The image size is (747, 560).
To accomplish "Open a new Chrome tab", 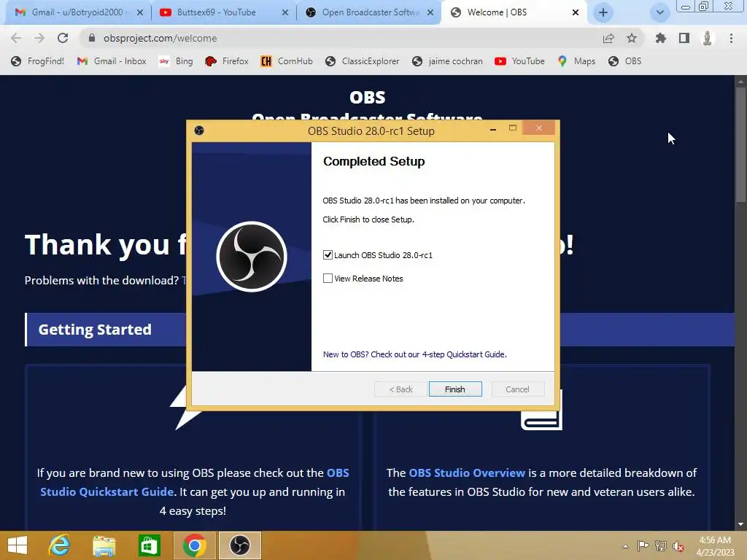I will (603, 12).
